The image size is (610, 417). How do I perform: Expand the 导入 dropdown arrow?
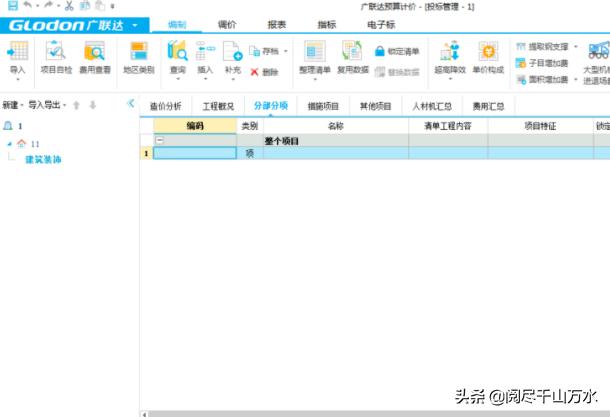click(18, 79)
